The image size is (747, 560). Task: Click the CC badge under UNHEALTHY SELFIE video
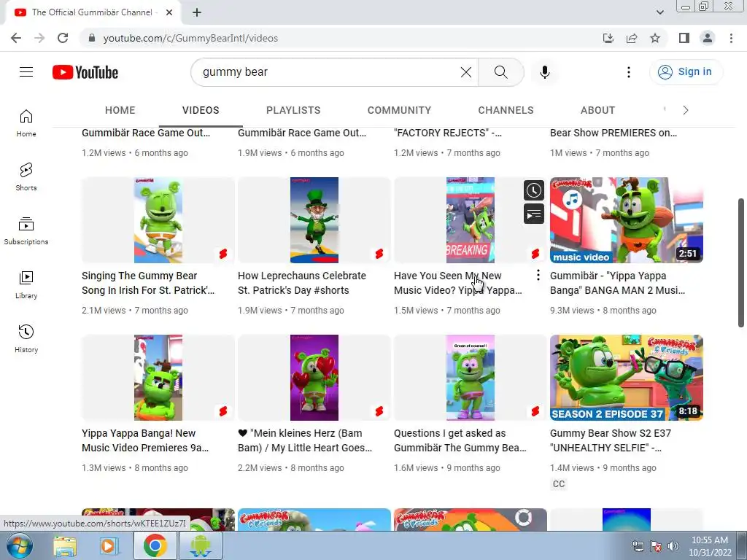[558, 484]
